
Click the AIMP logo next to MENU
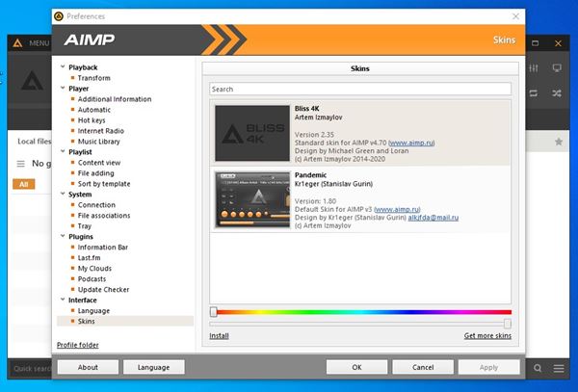tap(17, 43)
